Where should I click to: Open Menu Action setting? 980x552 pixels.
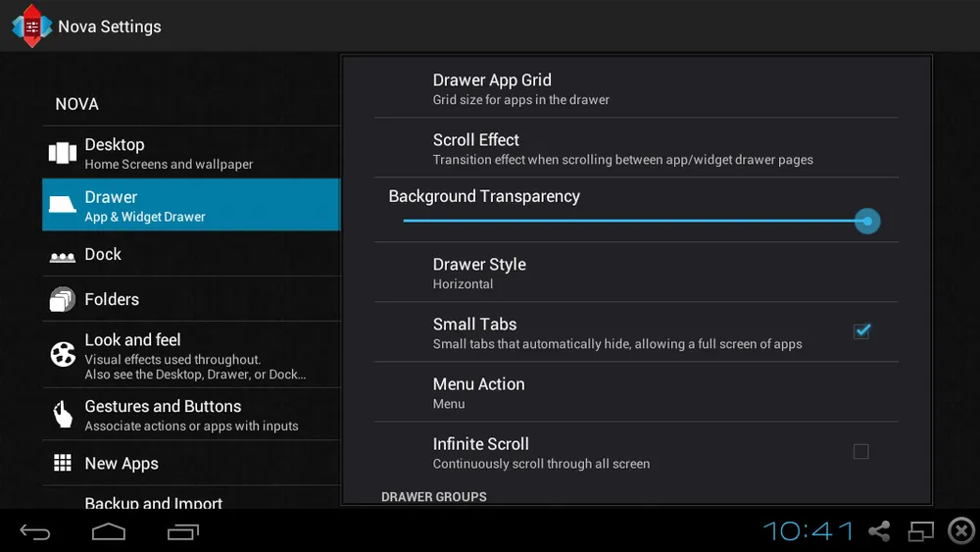pos(636,392)
